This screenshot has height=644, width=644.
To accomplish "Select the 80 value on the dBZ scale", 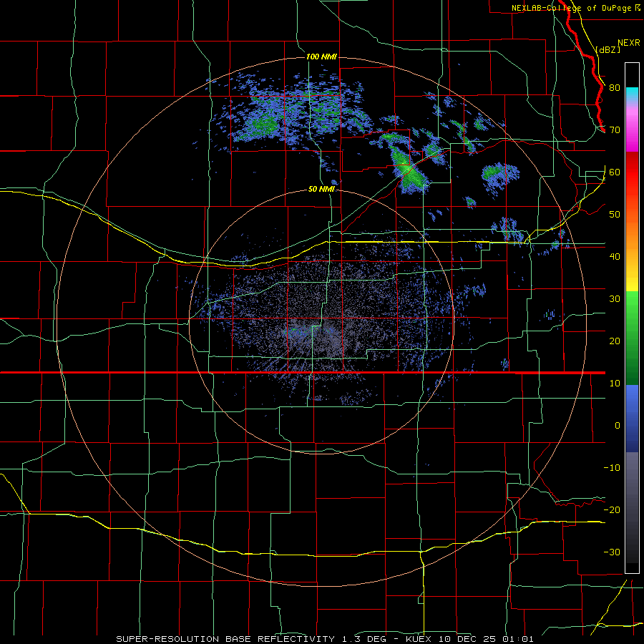I will coord(615,88).
